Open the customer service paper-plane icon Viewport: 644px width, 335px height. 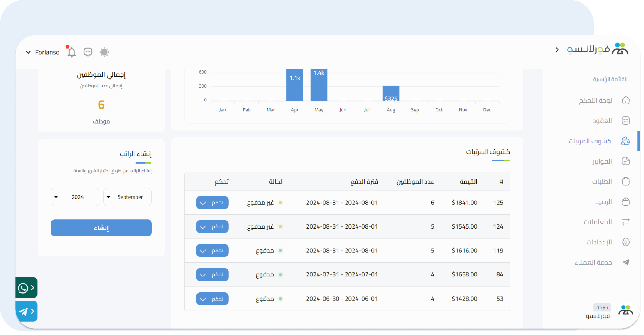click(626, 262)
